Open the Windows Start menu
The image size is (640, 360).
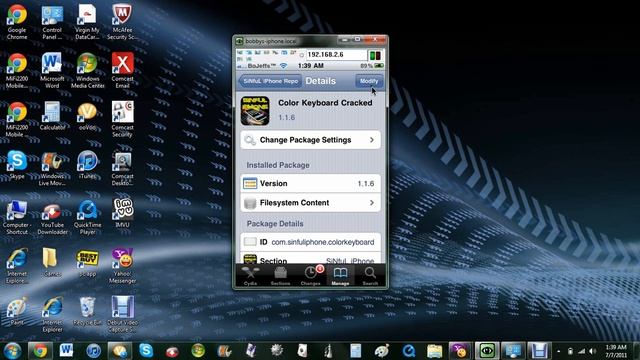13,351
